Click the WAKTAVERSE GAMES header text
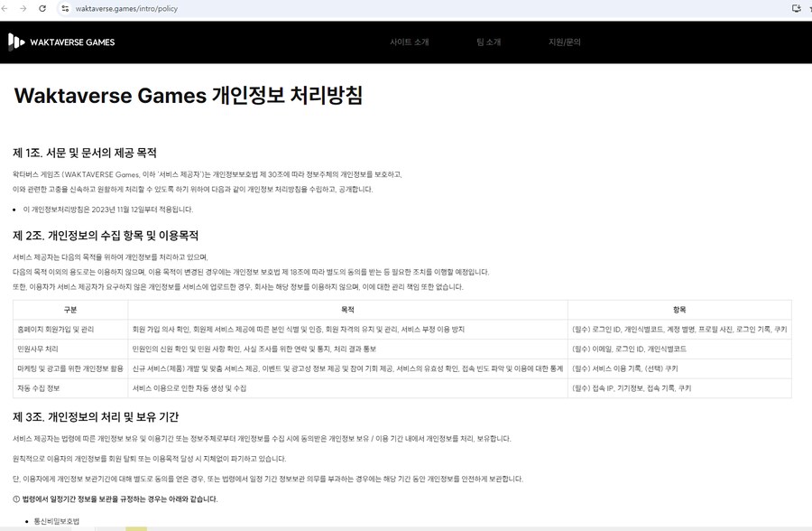Viewport: 812px width, 531px height. (x=72, y=42)
